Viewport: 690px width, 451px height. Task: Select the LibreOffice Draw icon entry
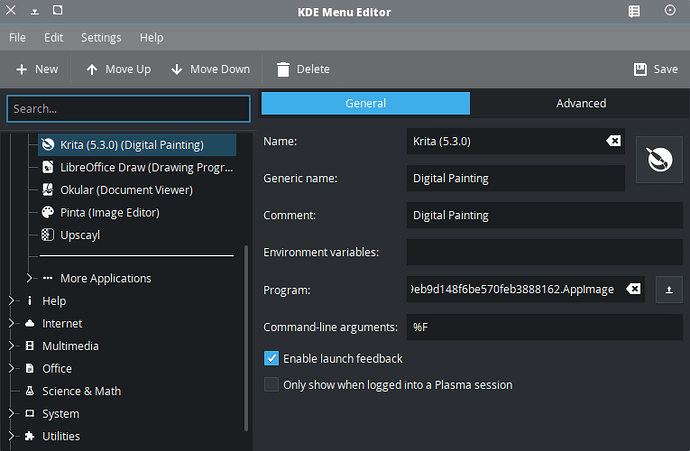point(48,167)
